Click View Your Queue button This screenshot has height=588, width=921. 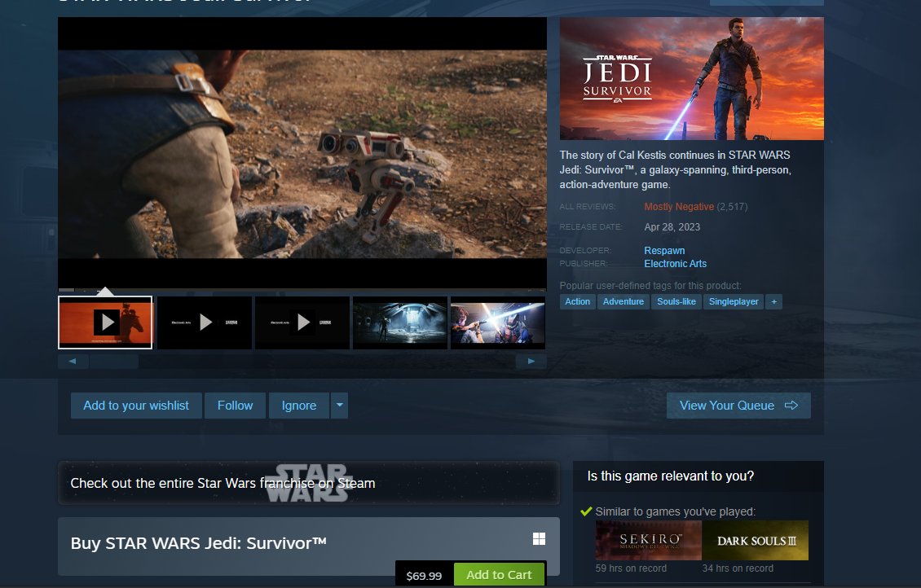tap(738, 406)
